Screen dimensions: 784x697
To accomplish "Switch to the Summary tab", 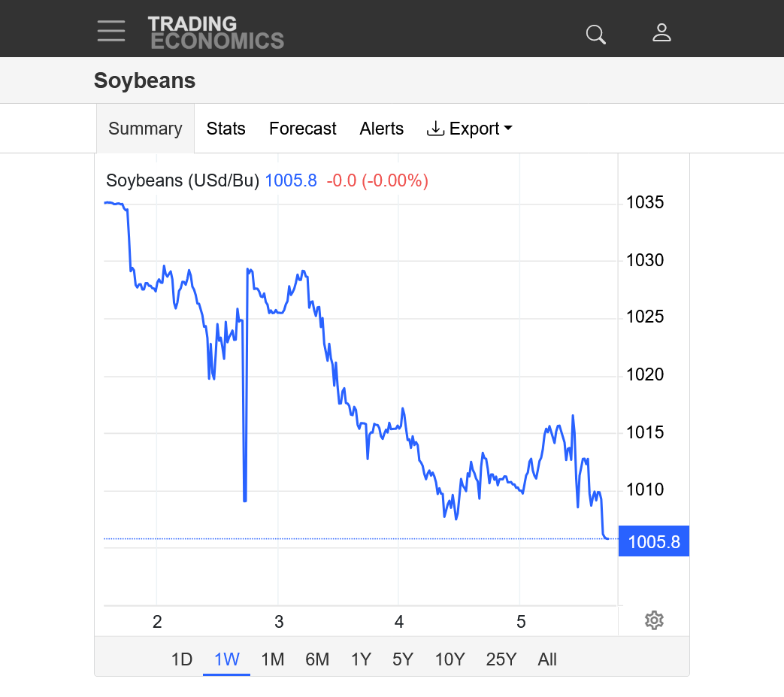I will tap(145, 129).
